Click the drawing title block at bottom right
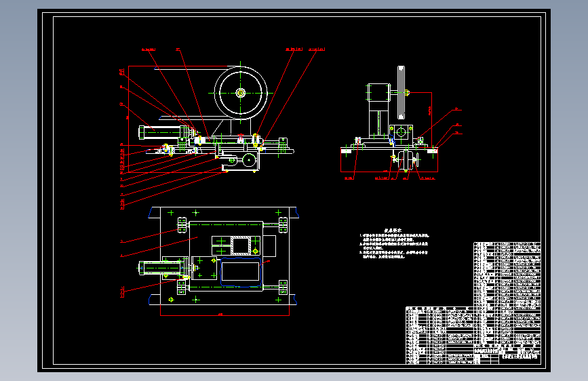 pos(507,355)
